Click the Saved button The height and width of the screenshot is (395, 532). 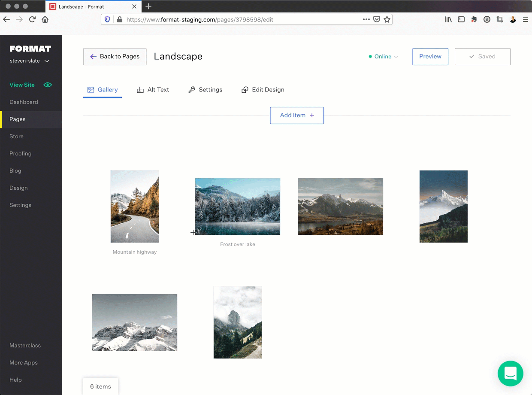click(483, 57)
